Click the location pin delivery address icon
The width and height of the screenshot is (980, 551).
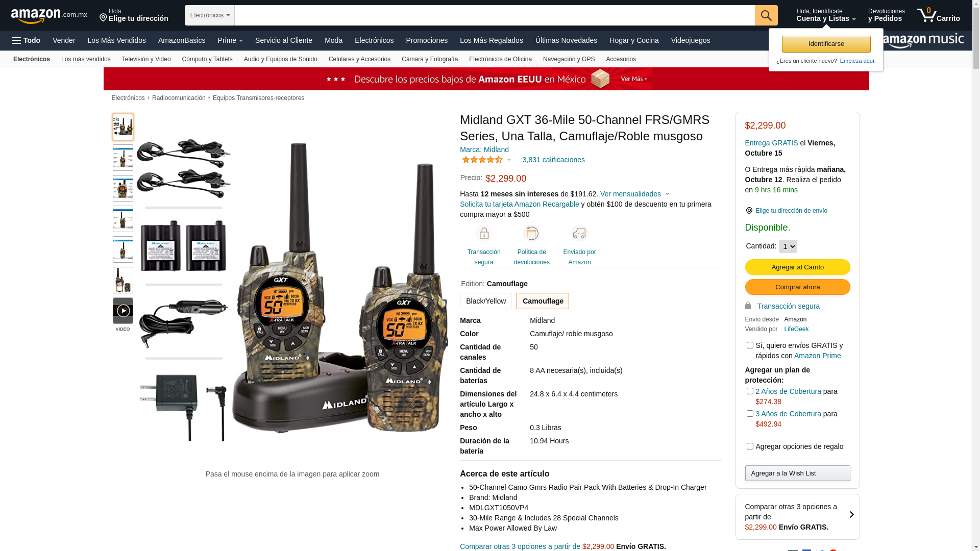749,211
